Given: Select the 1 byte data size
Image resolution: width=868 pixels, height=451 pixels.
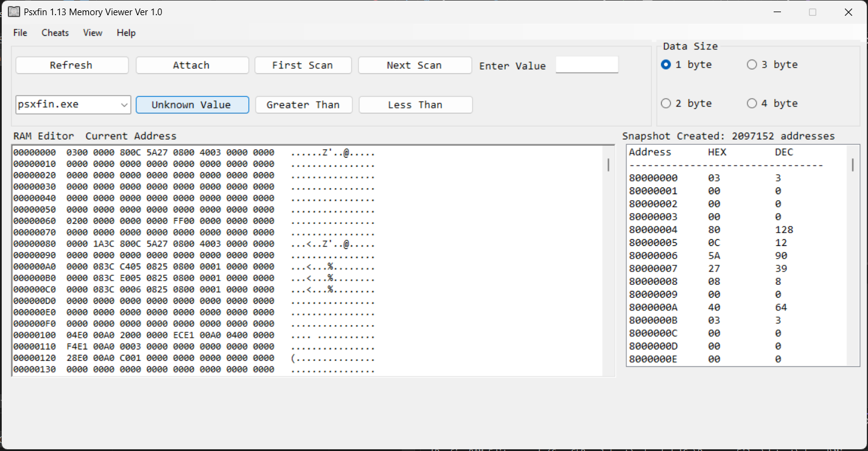Looking at the screenshot, I should (x=686, y=65).
